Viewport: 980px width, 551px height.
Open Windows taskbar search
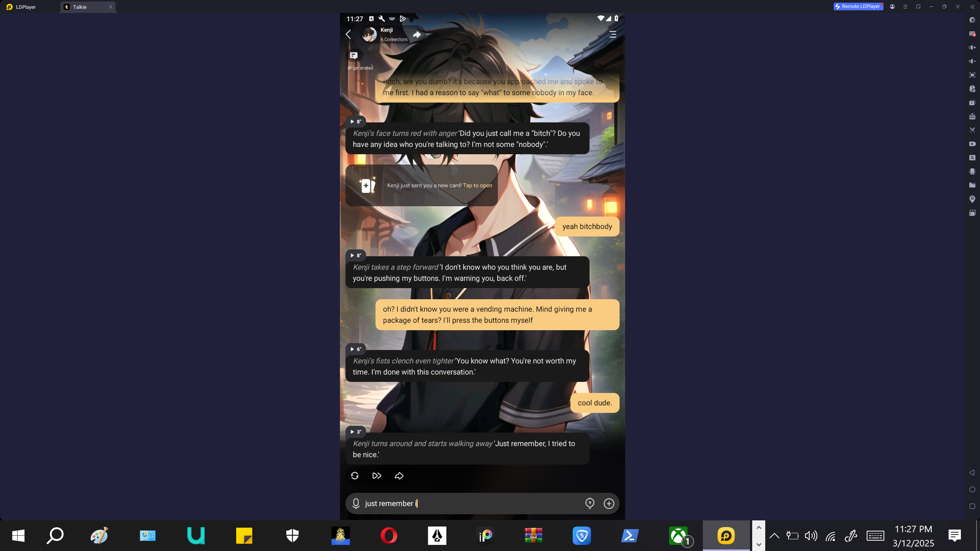(x=55, y=536)
